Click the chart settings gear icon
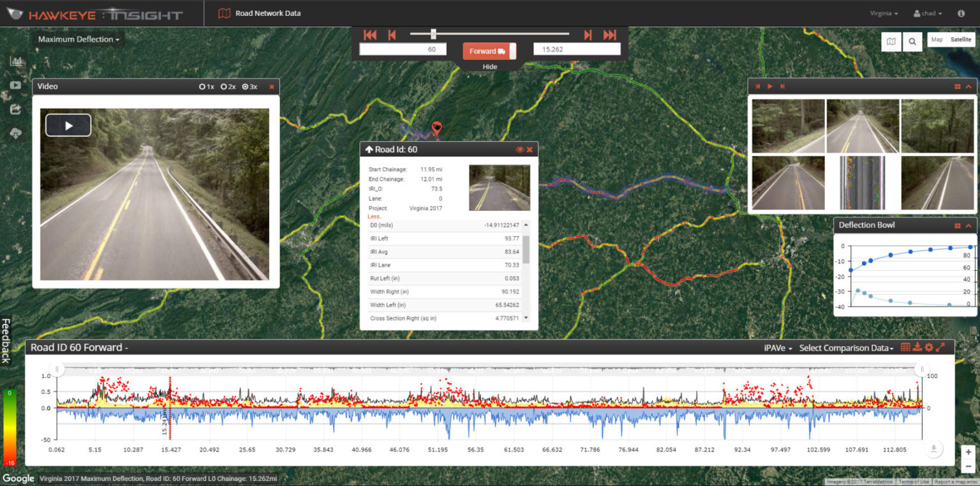980x486 pixels. coord(929,347)
